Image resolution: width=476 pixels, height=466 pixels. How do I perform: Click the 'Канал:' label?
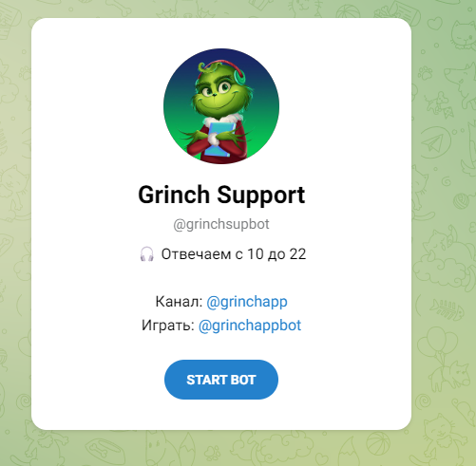tap(179, 302)
